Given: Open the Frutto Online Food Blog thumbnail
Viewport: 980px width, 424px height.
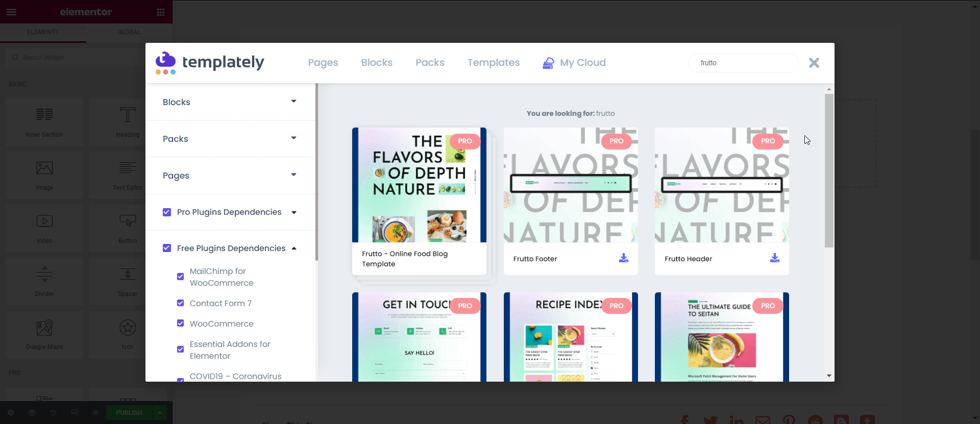Looking at the screenshot, I should tap(419, 185).
